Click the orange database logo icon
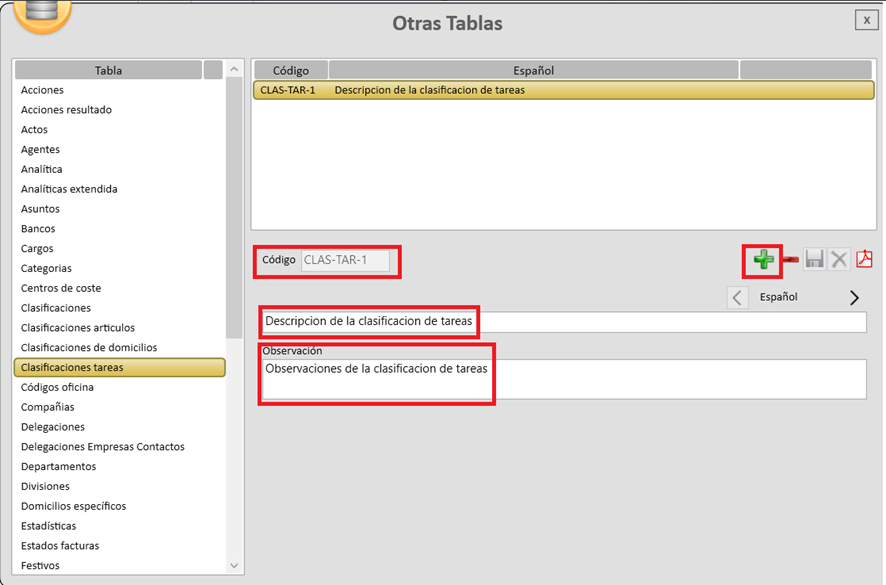Image resolution: width=886 pixels, height=585 pixels. click(x=42, y=14)
